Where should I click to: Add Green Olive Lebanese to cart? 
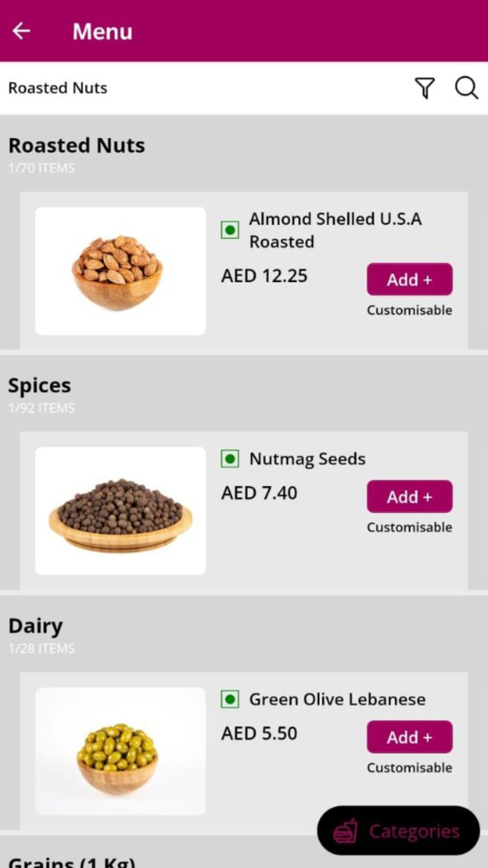pos(409,737)
